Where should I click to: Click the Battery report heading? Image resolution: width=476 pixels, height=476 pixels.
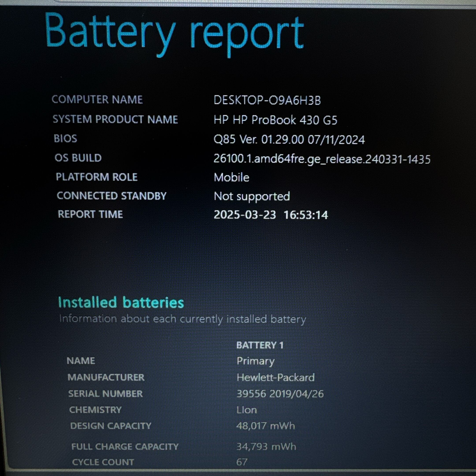pyautogui.click(x=174, y=34)
